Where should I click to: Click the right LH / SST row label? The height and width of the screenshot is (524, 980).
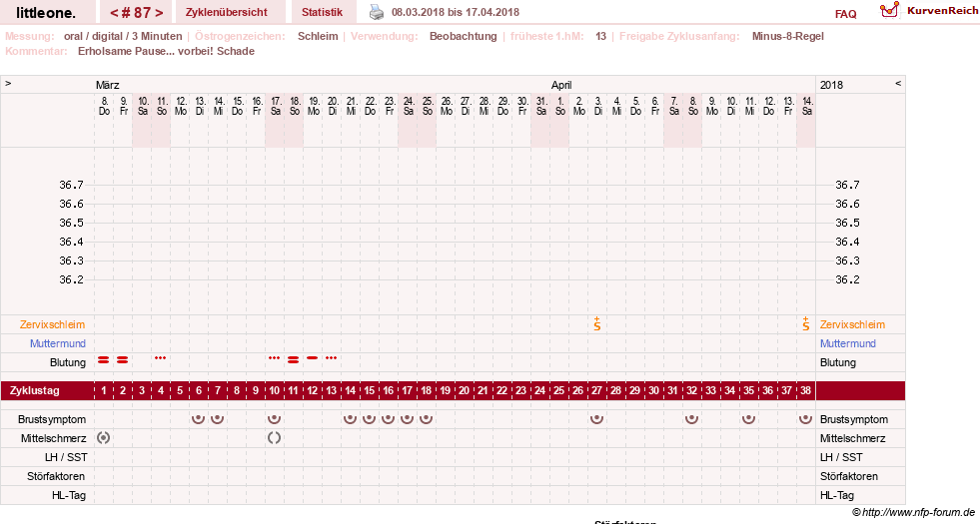click(x=841, y=457)
